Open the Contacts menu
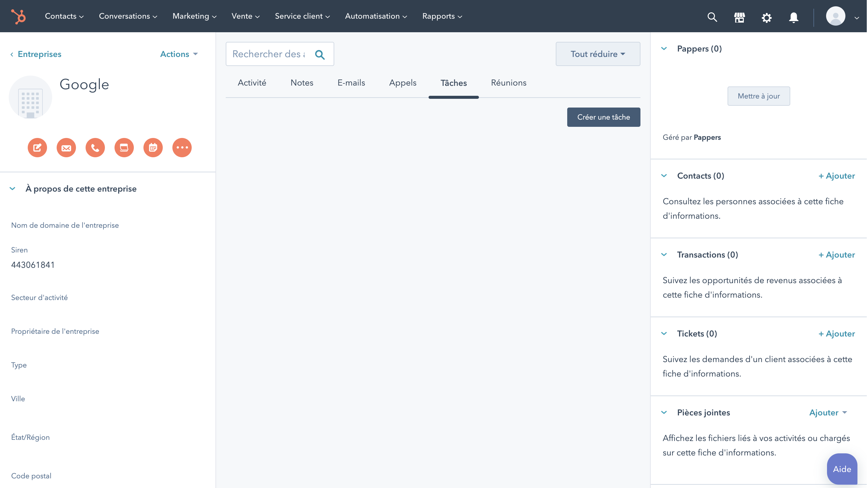This screenshot has width=868, height=488. click(64, 16)
